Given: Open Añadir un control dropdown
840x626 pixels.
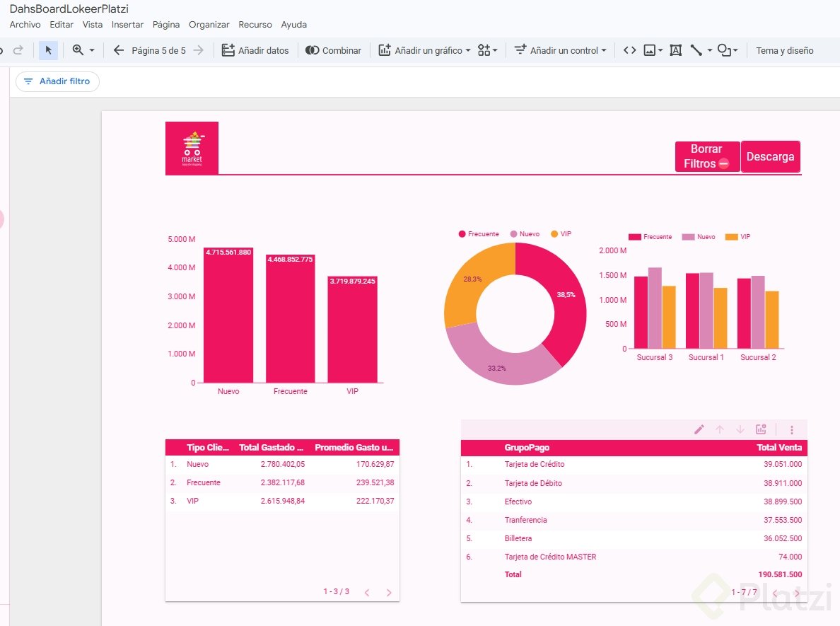Looking at the screenshot, I should tap(561, 50).
